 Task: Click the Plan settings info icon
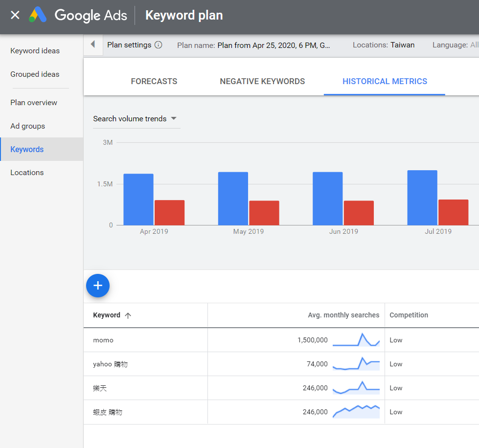[x=158, y=45]
